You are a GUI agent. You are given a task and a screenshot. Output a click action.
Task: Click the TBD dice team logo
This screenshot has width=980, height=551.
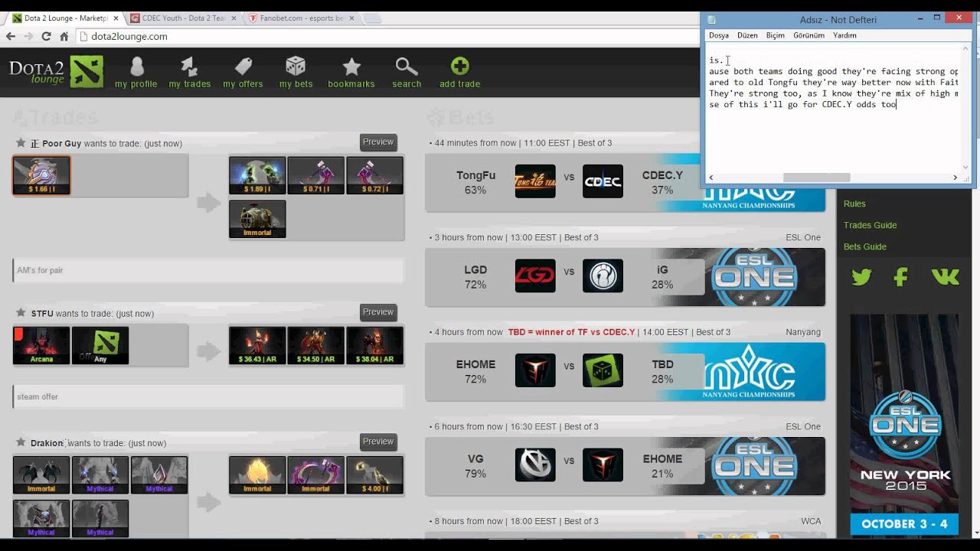[x=603, y=370]
